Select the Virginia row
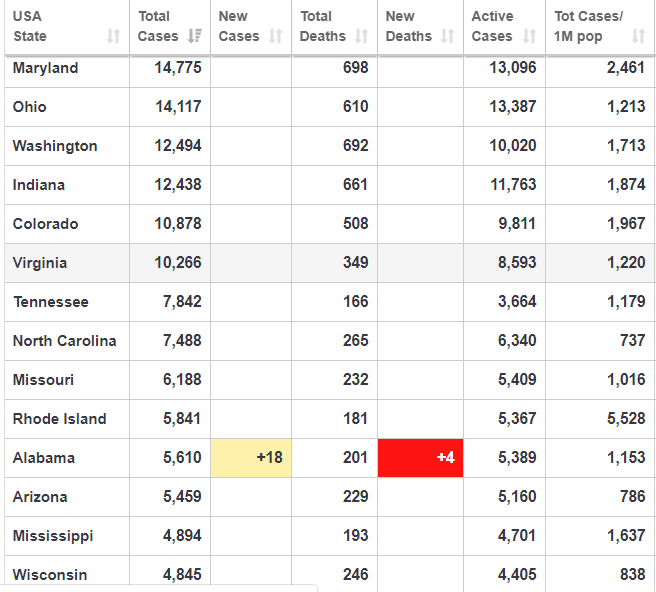656x592 pixels. [40, 263]
